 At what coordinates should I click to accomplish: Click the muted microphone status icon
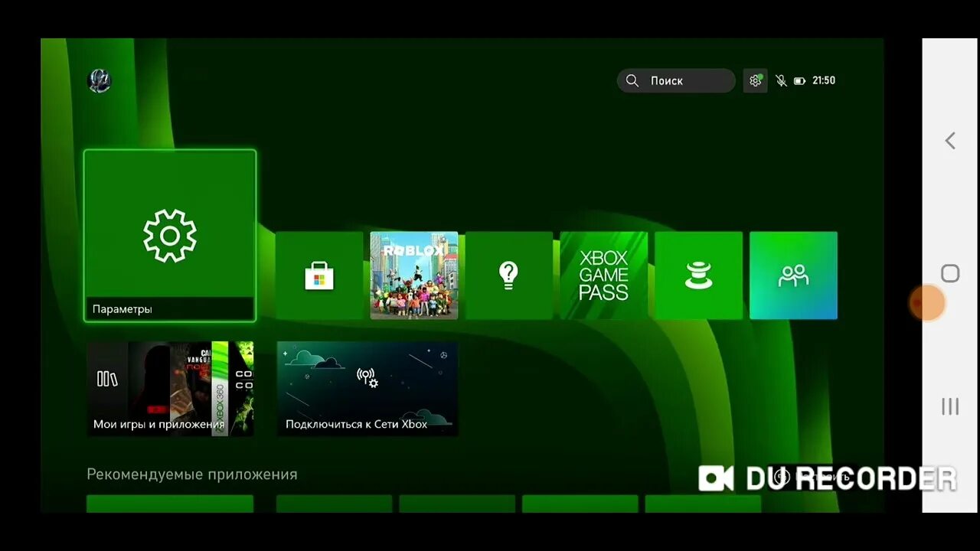click(x=781, y=80)
